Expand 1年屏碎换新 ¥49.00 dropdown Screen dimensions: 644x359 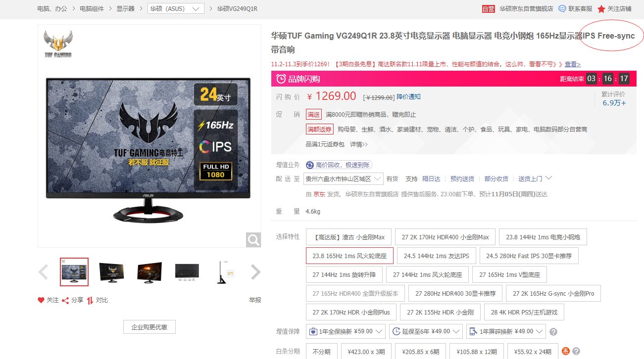tap(506, 331)
